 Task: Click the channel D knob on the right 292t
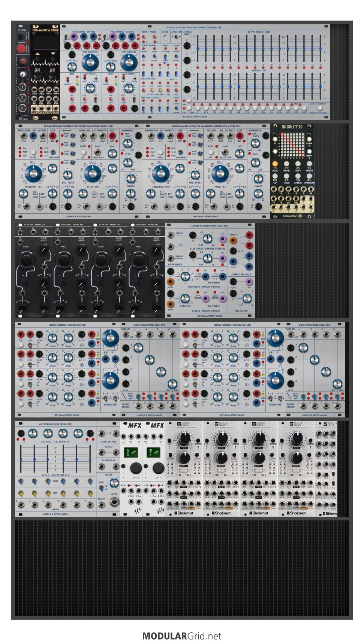[337, 383]
